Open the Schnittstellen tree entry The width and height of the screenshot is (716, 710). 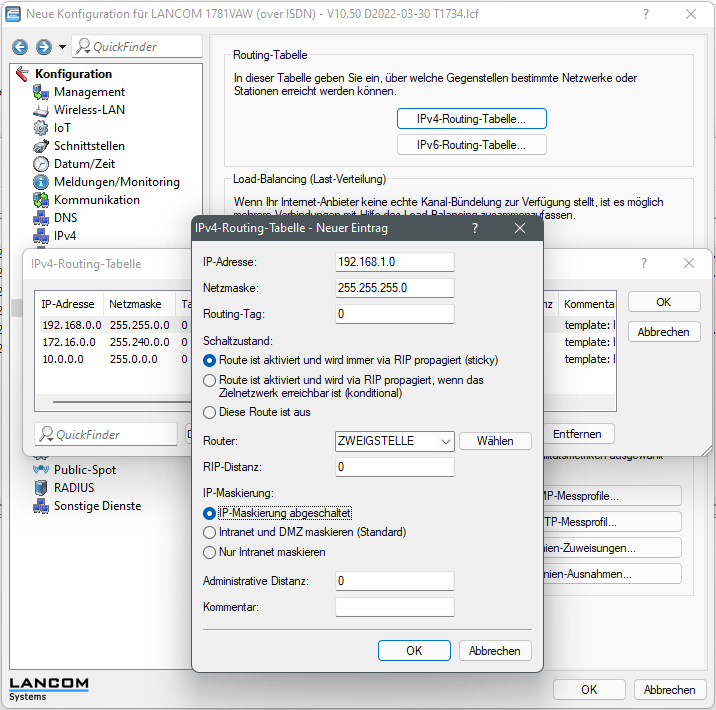89,146
